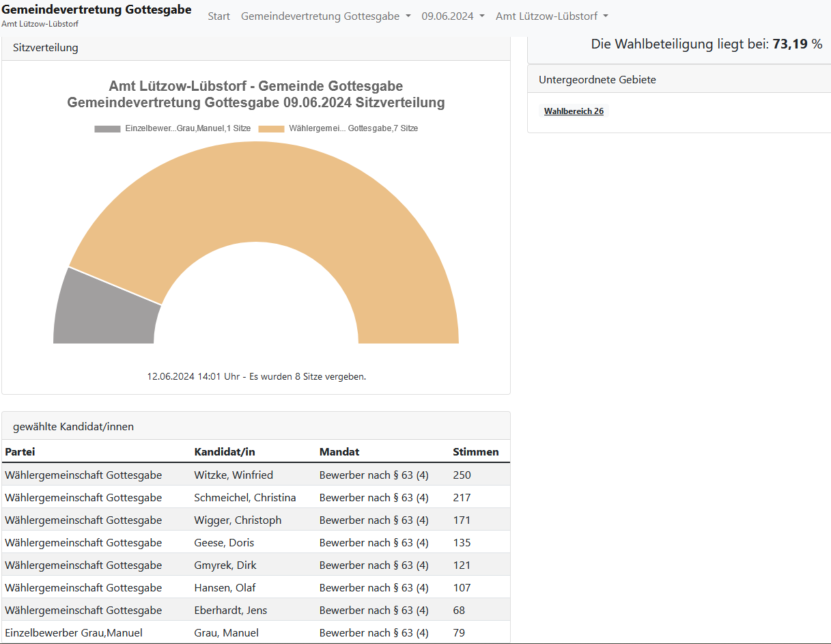Select the candidate Schmeichel, Christina
This screenshot has width=831, height=644.
[x=244, y=497]
